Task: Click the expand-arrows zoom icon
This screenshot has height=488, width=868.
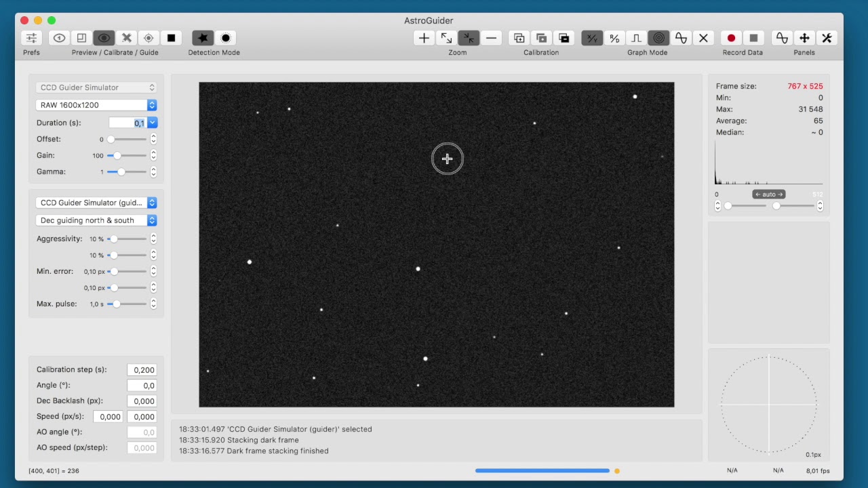Action: 446,38
